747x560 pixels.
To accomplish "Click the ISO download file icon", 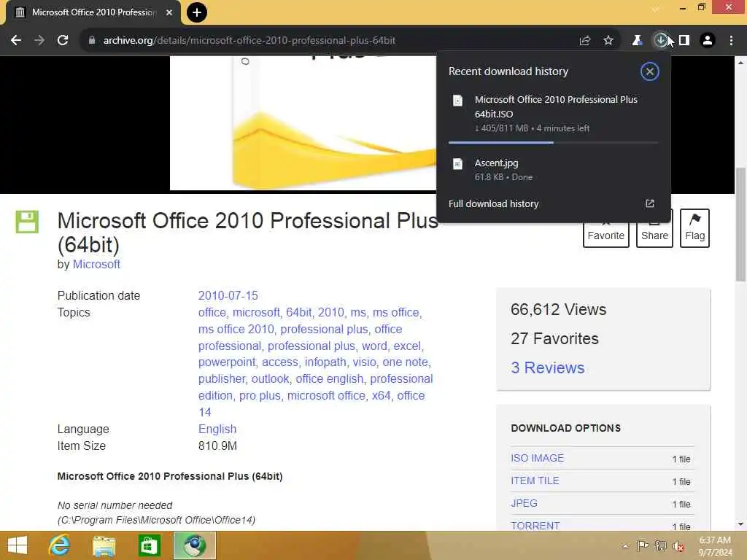I will 458,101.
